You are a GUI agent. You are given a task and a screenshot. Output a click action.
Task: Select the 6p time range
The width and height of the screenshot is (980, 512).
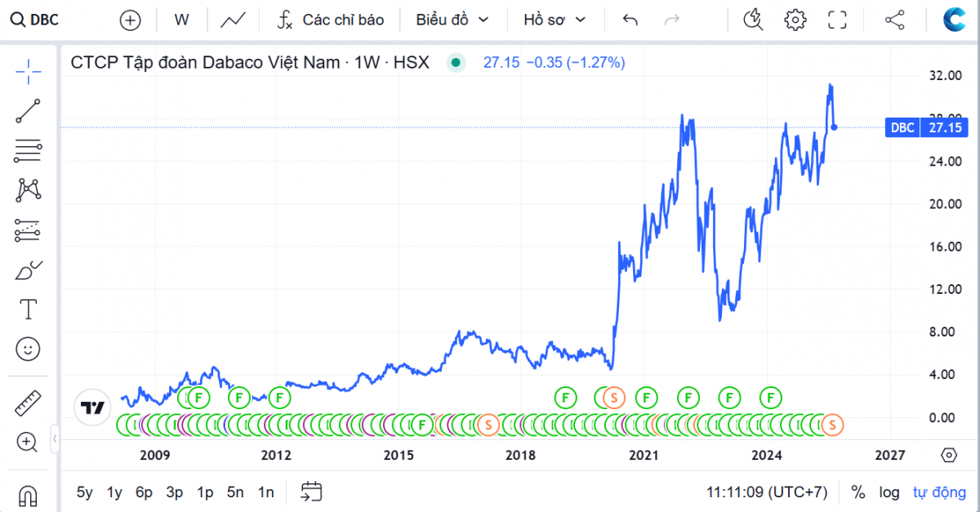pos(145,492)
